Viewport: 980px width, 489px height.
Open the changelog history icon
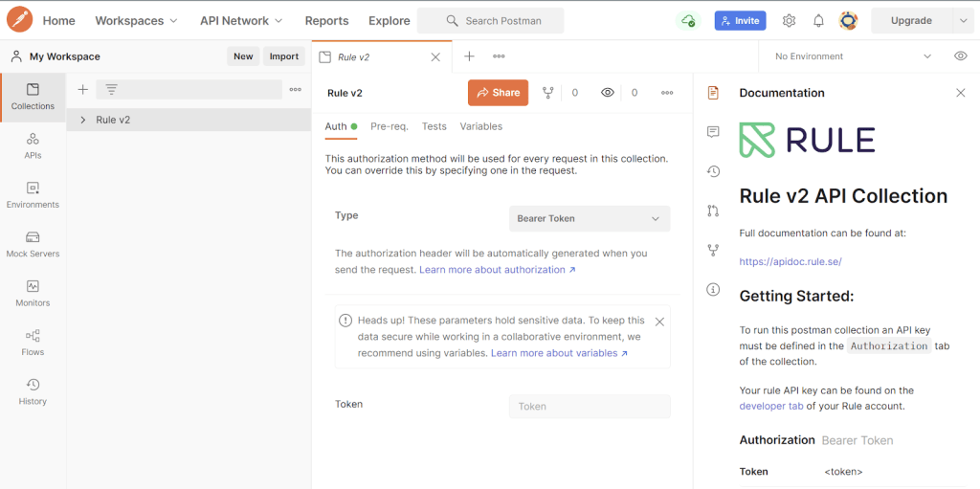click(713, 171)
